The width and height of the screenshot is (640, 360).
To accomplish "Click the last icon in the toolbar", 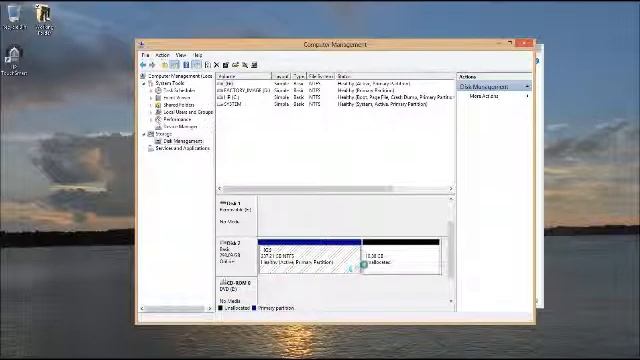I will click(x=254, y=65).
